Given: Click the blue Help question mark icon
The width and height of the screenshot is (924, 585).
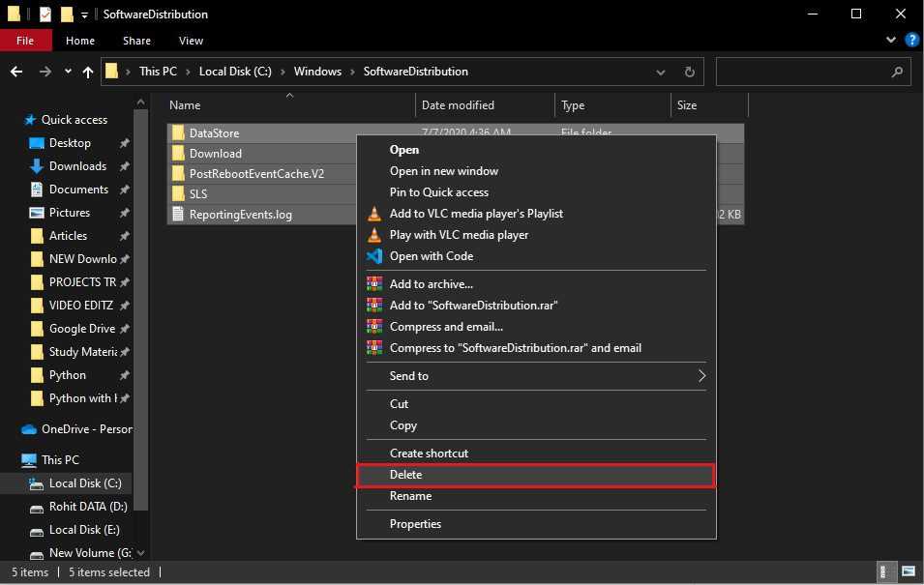Looking at the screenshot, I should [x=909, y=41].
